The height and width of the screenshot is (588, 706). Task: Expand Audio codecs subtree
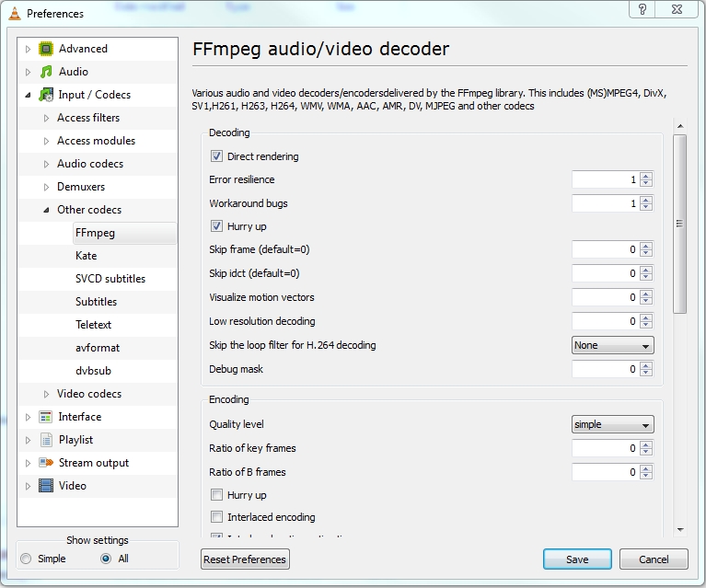point(46,164)
